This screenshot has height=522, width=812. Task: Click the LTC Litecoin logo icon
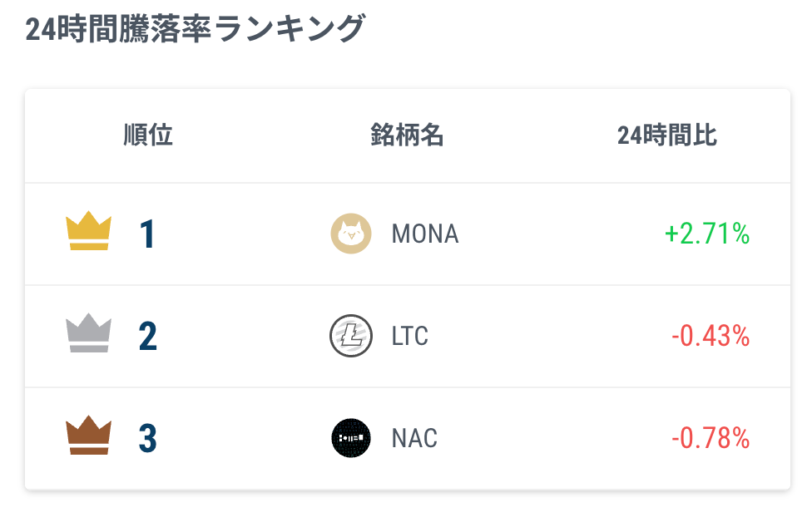[350, 336]
